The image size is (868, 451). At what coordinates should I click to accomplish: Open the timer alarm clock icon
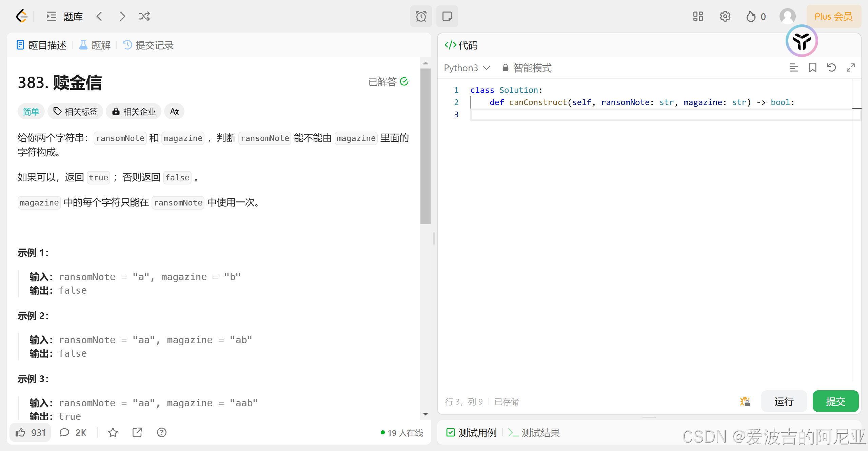coord(421,16)
